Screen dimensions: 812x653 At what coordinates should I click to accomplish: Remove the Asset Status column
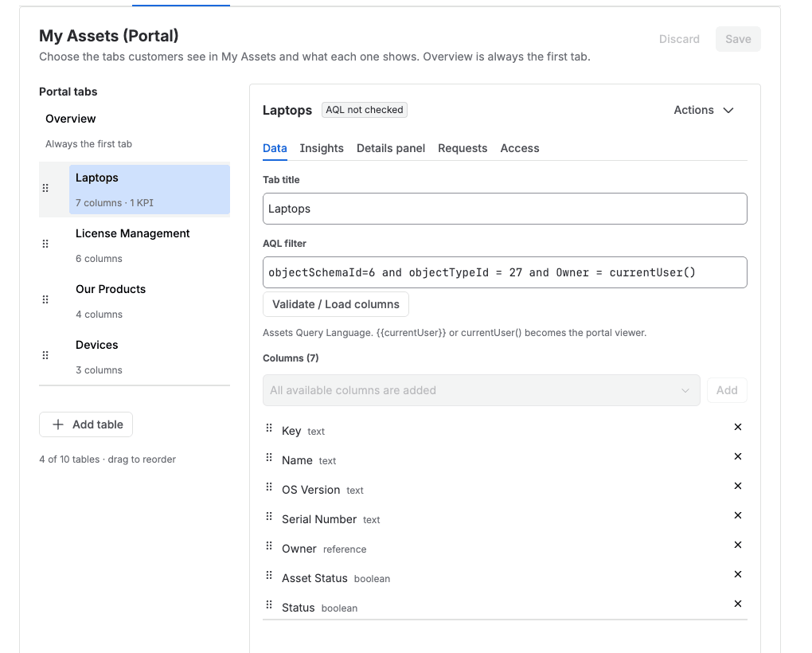(738, 574)
